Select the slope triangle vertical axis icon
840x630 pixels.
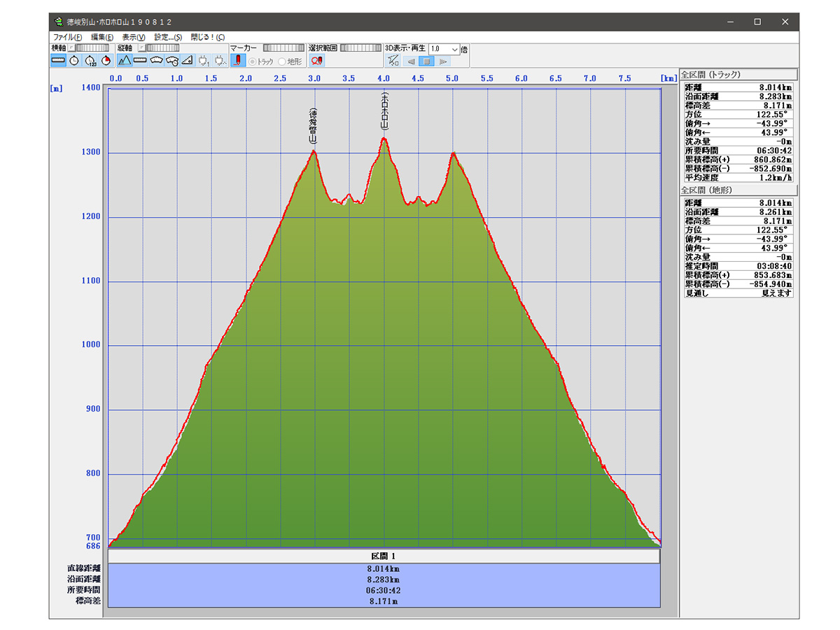click(x=187, y=61)
